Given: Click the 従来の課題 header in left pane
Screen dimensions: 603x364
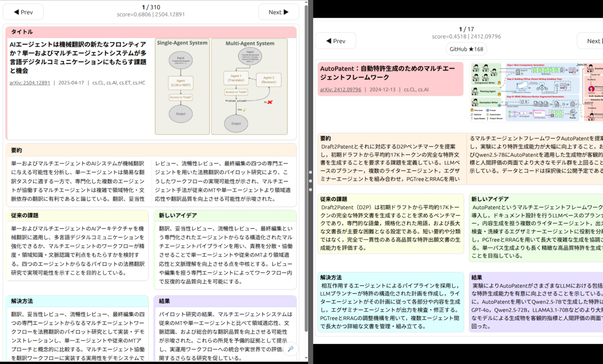Looking at the screenshot, I should pyautogui.click(x=25, y=215).
